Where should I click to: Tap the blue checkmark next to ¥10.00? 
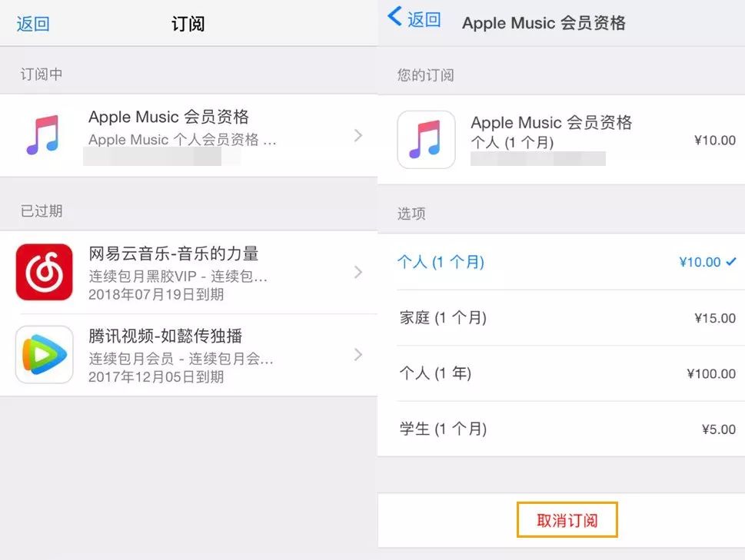[731, 261]
